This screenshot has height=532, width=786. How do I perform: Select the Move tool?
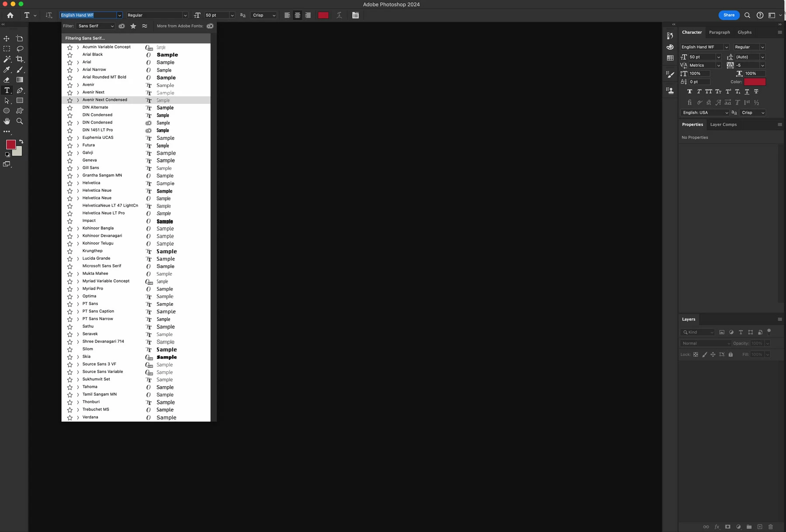pos(7,38)
